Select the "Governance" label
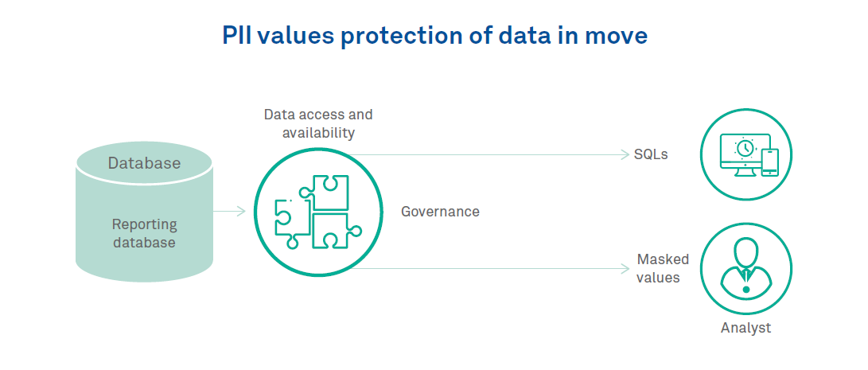868x370 pixels. click(x=440, y=212)
